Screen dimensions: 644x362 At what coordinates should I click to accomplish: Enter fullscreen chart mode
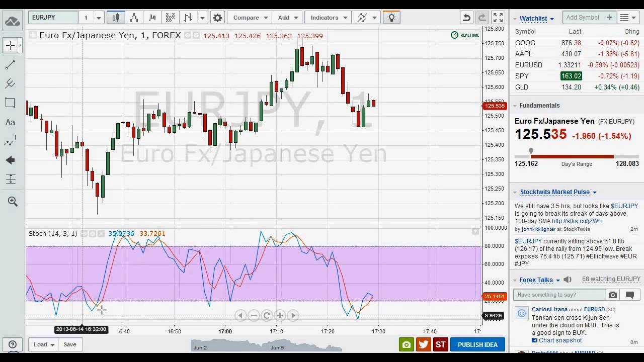[x=498, y=18]
